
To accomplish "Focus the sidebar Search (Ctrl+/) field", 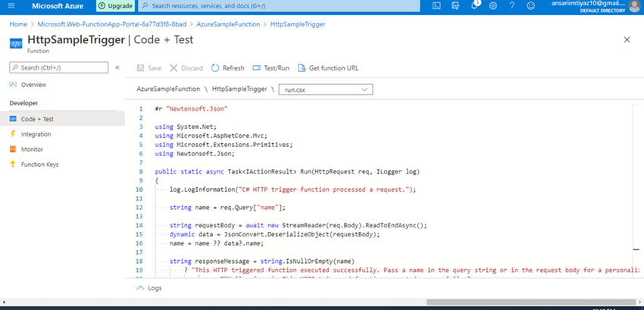I will [x=59, y=67].
